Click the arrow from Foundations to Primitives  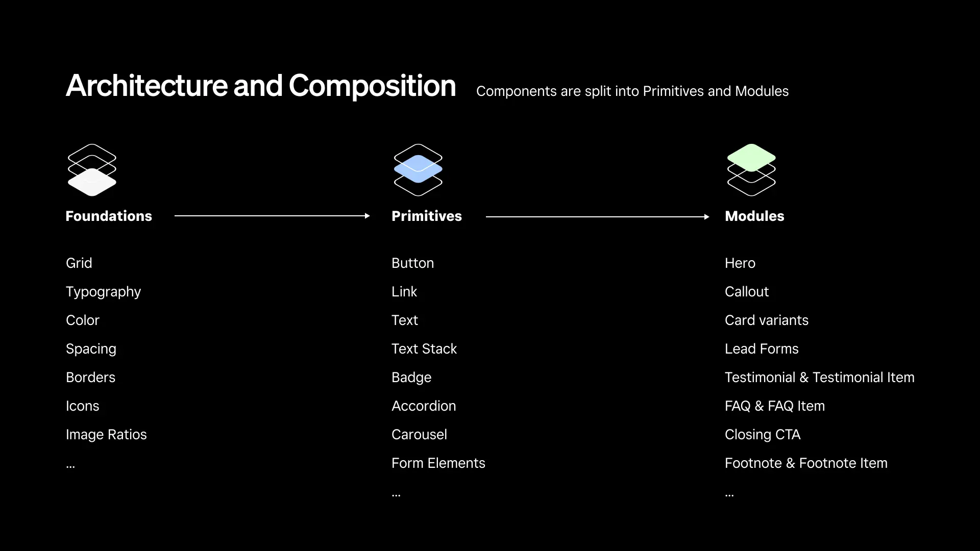[272, 216]
